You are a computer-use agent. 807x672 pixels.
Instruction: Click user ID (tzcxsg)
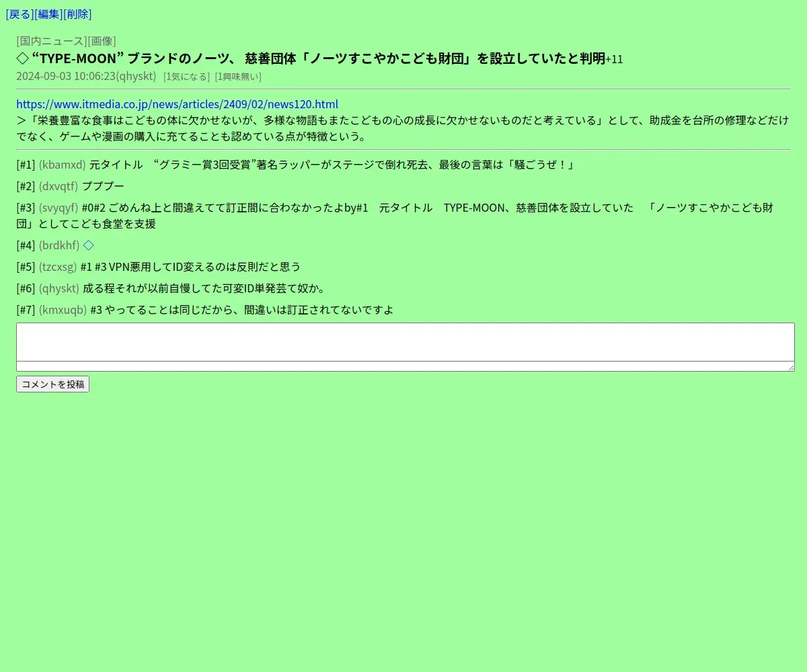click(58, 267)
